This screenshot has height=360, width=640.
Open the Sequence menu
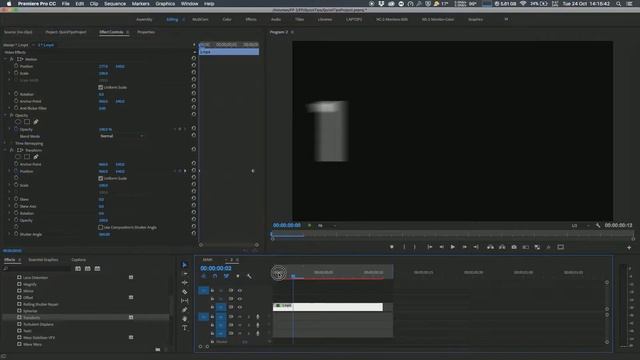point(115,4)
